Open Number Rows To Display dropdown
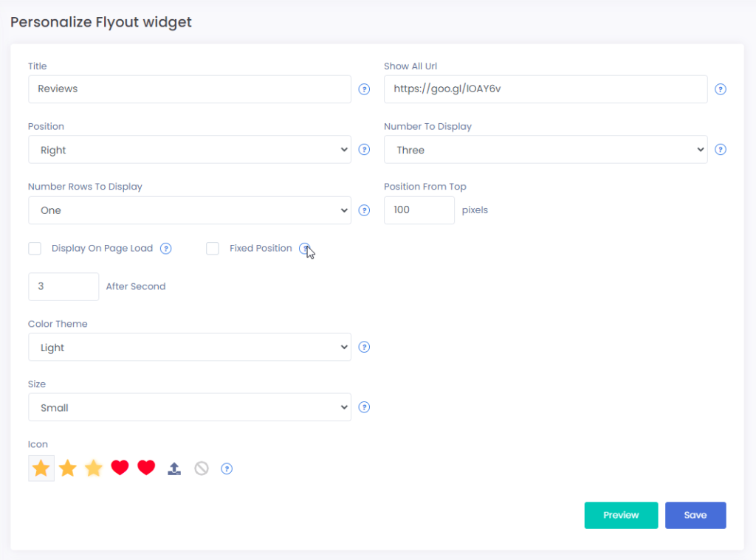Screen dimensions: 756x560 coord(189,210)
